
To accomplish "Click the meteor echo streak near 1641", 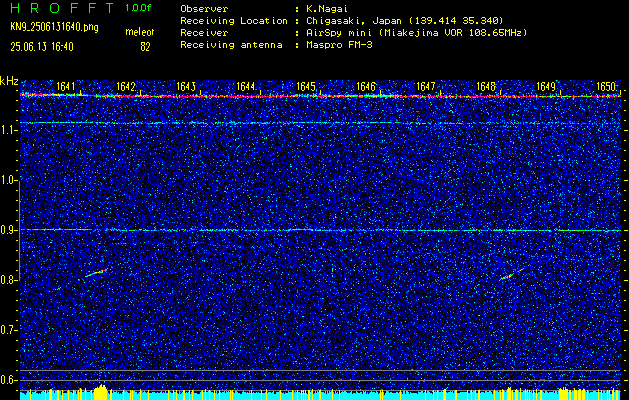I will coord(96,273).
